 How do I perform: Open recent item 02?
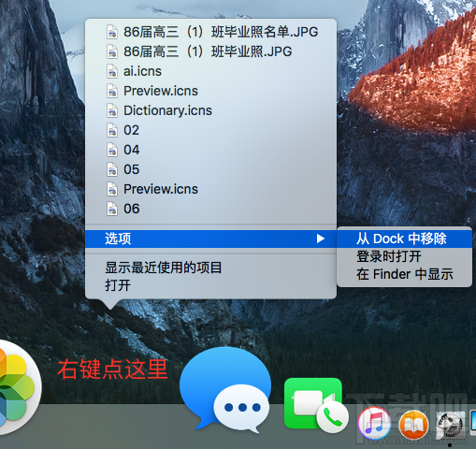tap(210, 130)
